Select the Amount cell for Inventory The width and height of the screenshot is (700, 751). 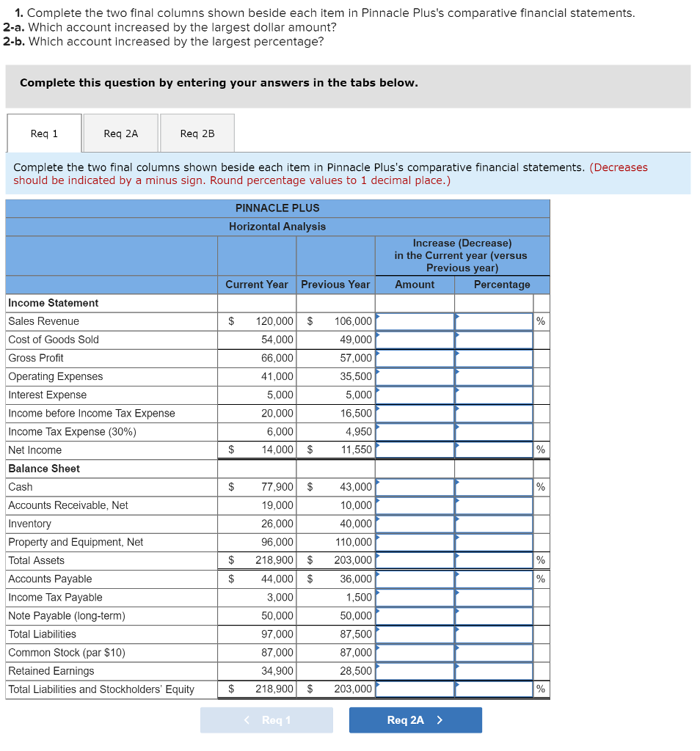click(x=415, y=523)
